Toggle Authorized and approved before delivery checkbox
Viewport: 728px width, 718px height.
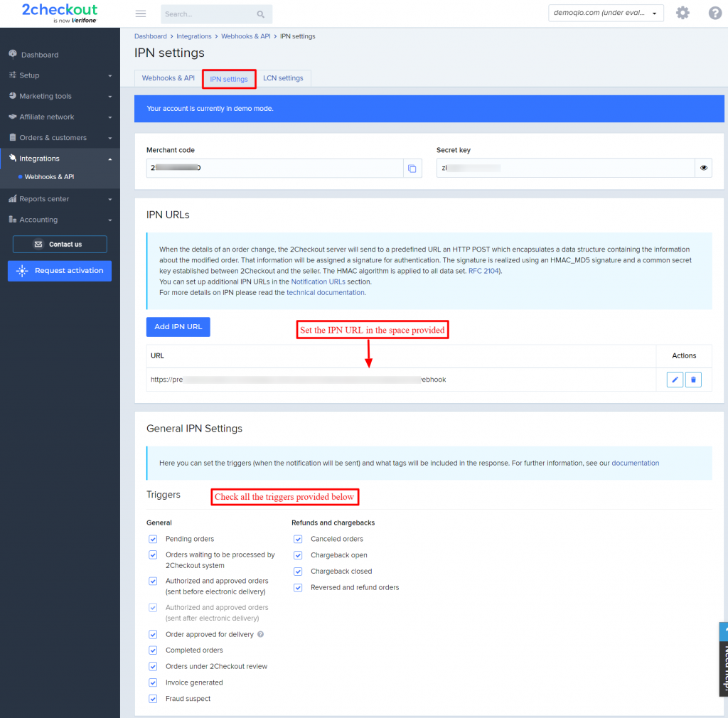153,581
